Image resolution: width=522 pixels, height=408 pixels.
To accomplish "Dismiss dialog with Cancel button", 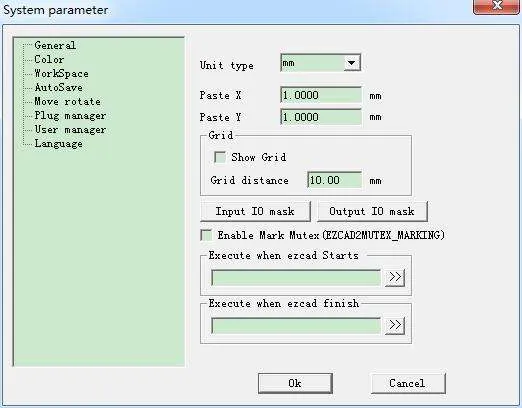I will 408,383.
